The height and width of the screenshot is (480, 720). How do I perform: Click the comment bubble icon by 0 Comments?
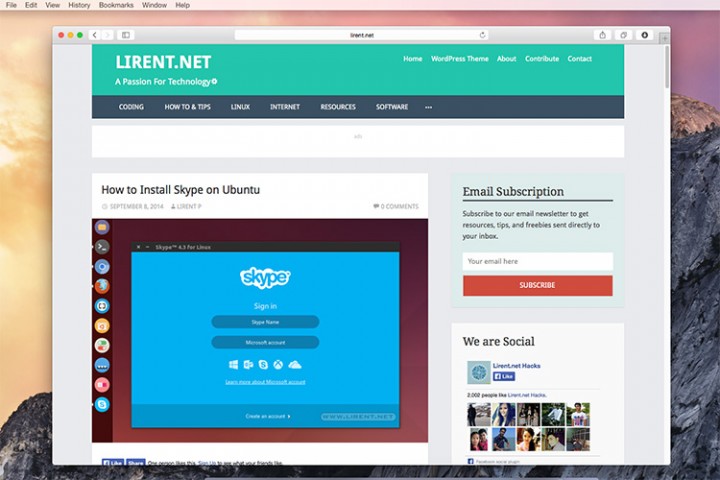[x=376, y=206]
